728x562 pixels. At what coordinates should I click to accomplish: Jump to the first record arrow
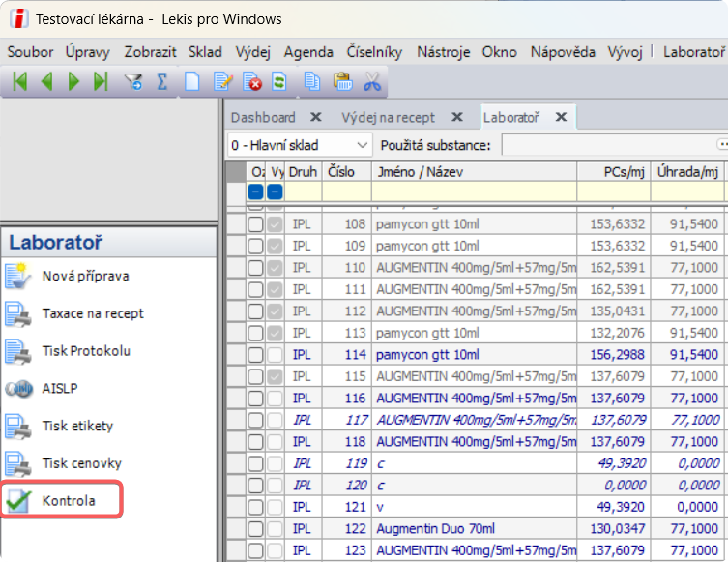19,82
